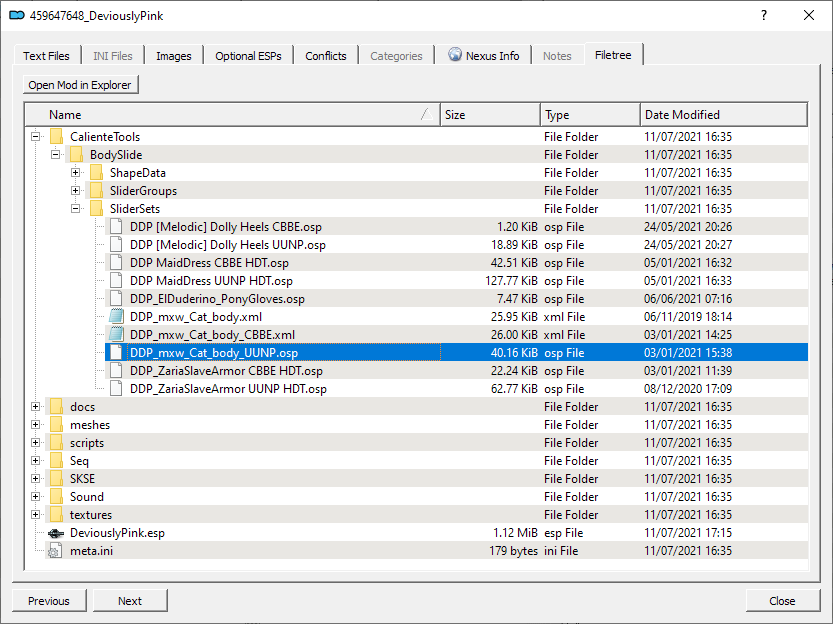Screen dimensions: 833x624
Task: Click the DeviouslyPink.esp plugin icon
Action: point(56,533)
